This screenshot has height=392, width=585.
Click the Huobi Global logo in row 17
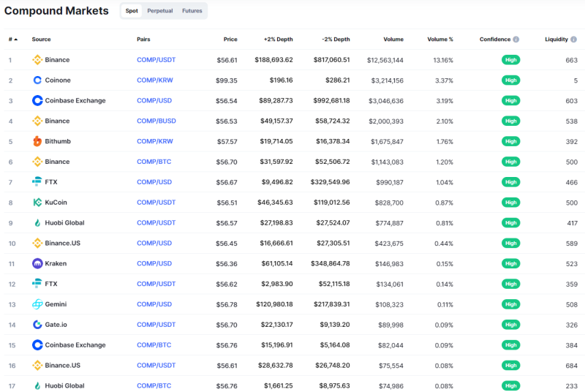click(37, 385)
